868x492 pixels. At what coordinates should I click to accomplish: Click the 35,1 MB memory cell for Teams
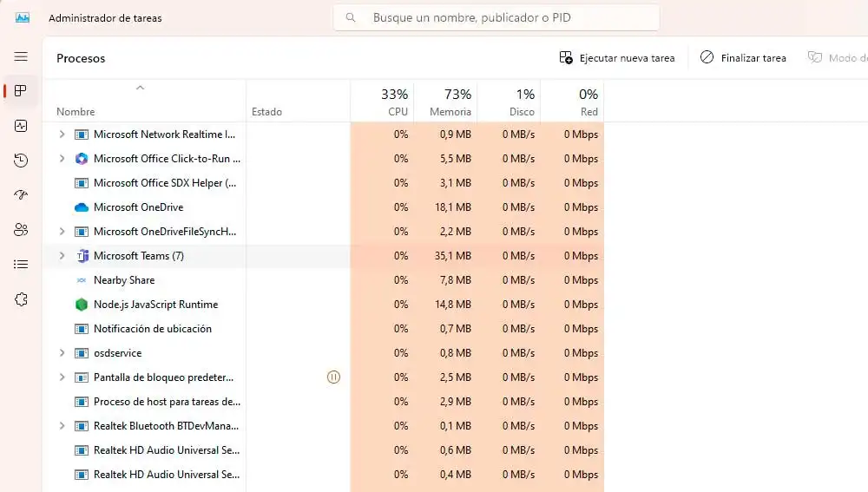click(453, 256)
